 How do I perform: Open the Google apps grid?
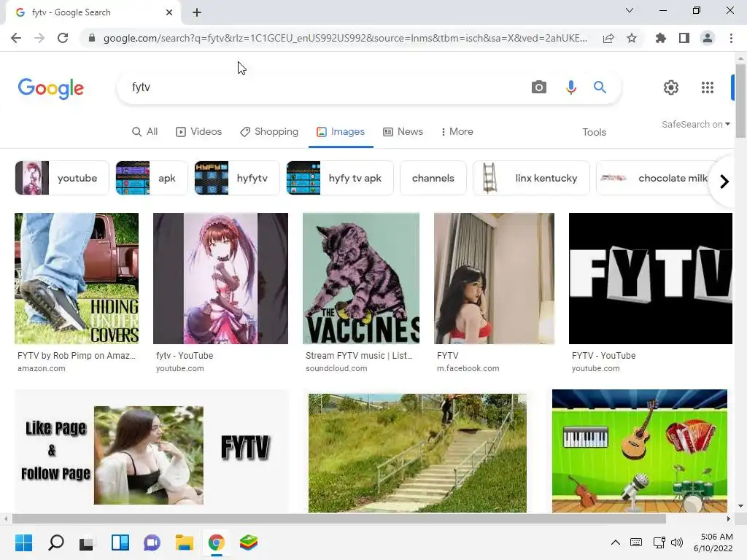pos(708,87)
